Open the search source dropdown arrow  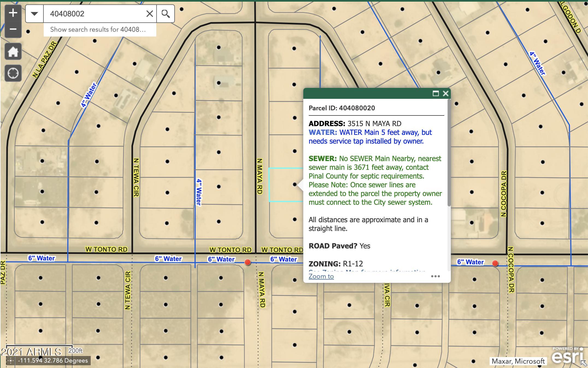pos(34,14)
